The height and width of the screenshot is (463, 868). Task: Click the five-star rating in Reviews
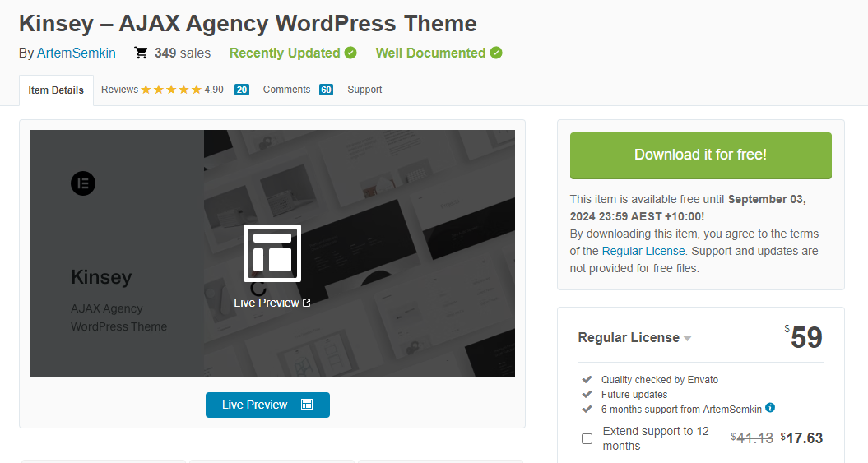171,90
